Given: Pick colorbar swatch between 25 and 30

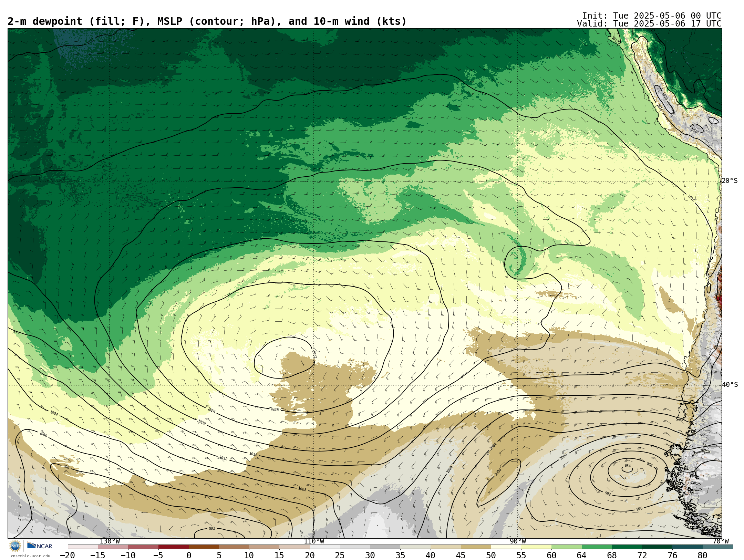Looking at the screenshot, I should click(x=355, y=547).
